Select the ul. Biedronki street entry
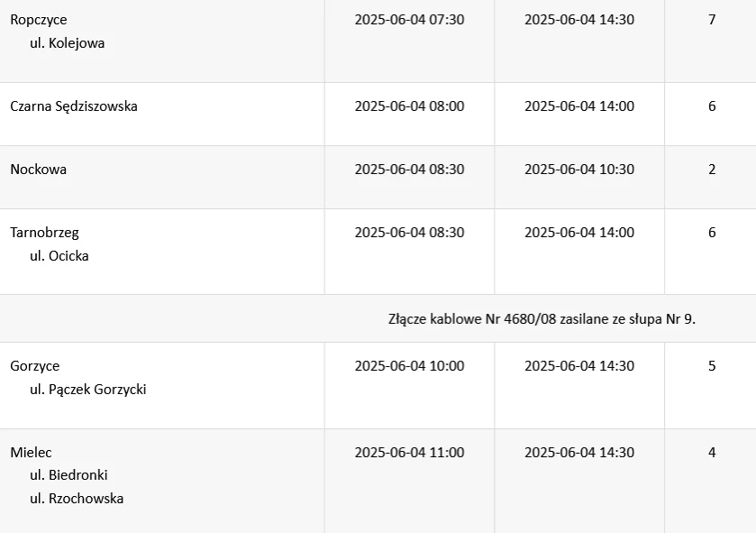 (x=68, y=475)
